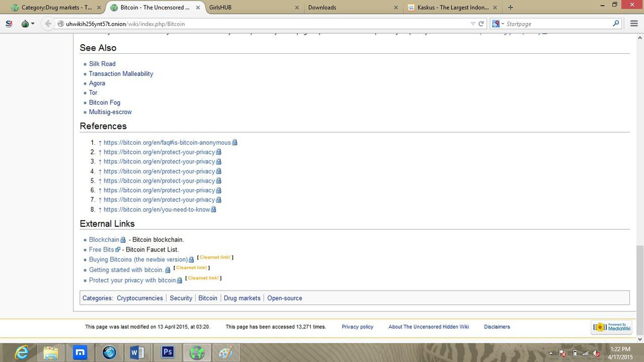Screen dimensions: 644x362
Task: Open the URL history dropdown arrow
Action: coord(472,24)
